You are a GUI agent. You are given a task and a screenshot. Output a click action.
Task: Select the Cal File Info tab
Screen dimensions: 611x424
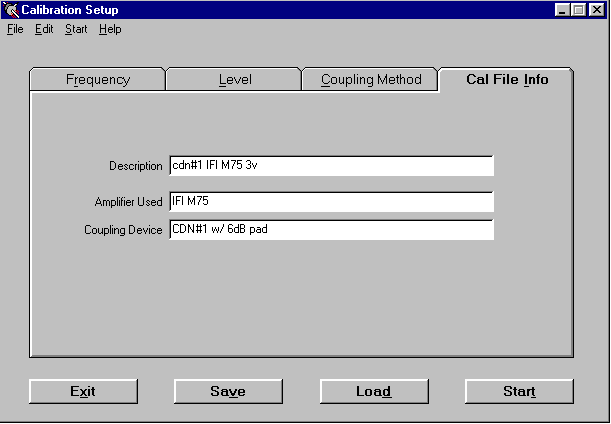(507, 80)
